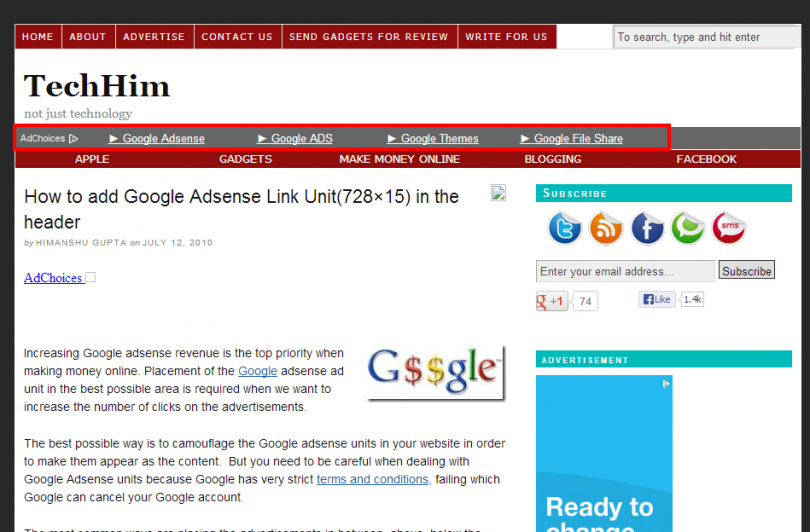This screenshot has height=532, width=810.
Task: Click the Advertisement sidebar heading
Action: point(664,359)
